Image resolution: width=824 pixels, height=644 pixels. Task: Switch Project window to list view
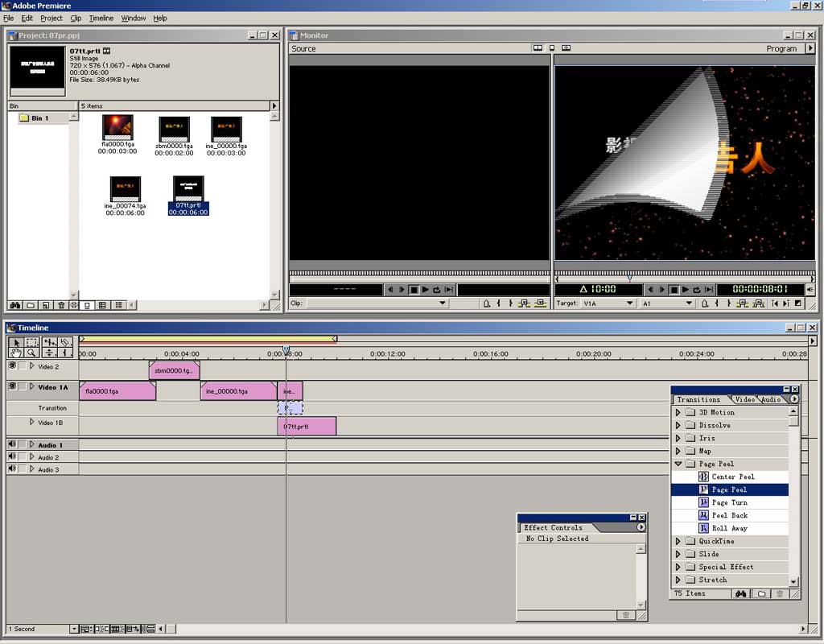118,305
